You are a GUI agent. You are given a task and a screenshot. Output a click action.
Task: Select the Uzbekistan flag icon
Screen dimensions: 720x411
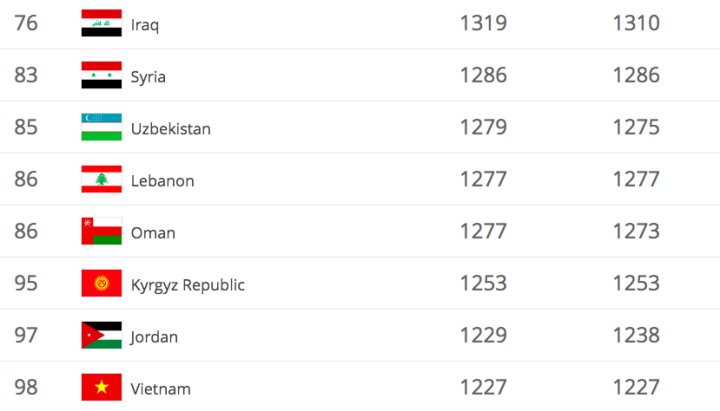pos(101,128)
